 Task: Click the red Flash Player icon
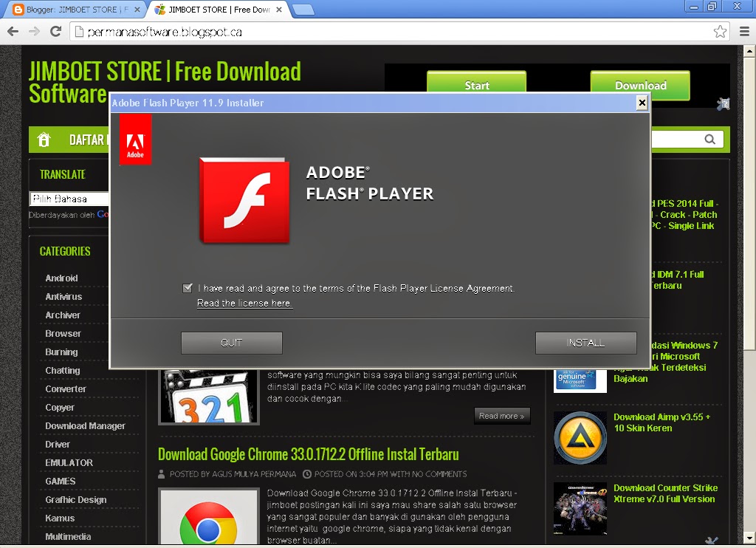(x=244, y=200)
